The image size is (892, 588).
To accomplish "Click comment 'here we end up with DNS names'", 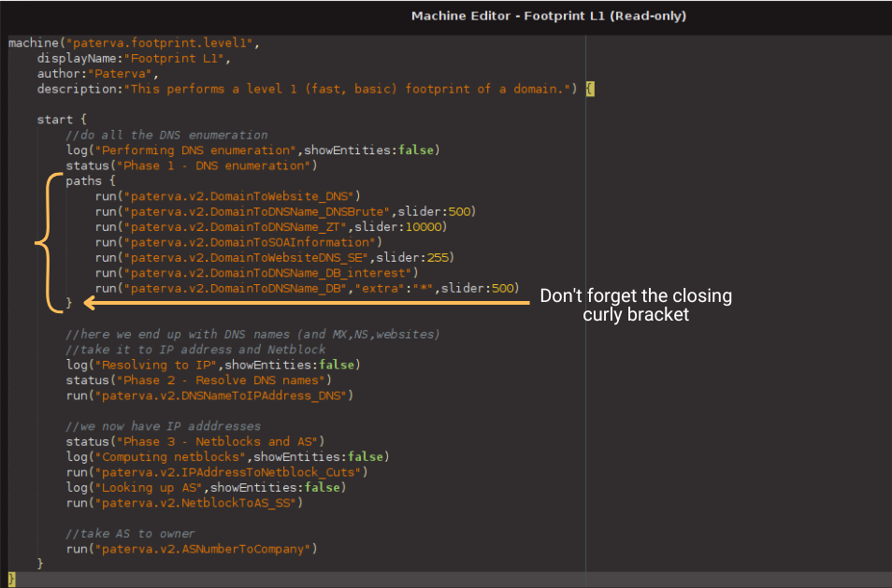I will click(253, 335).
